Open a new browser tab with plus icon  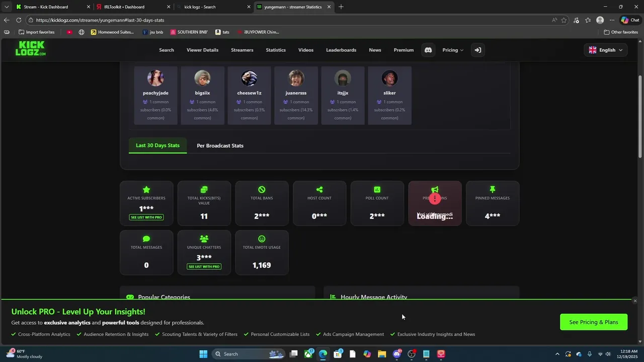coord(341,7)
